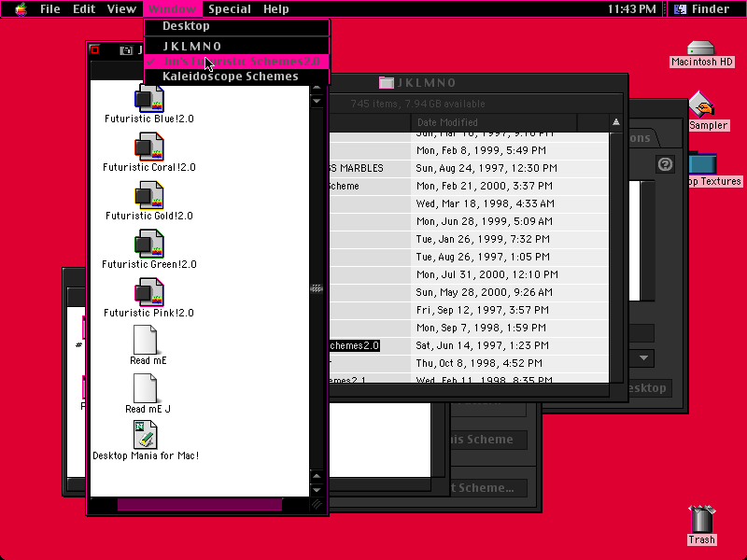This screenshot has height=560, width=747.
Task: Click the 'Fri, Sep 12, 1997, 3:57 PM' date
Action: (482, 310)
